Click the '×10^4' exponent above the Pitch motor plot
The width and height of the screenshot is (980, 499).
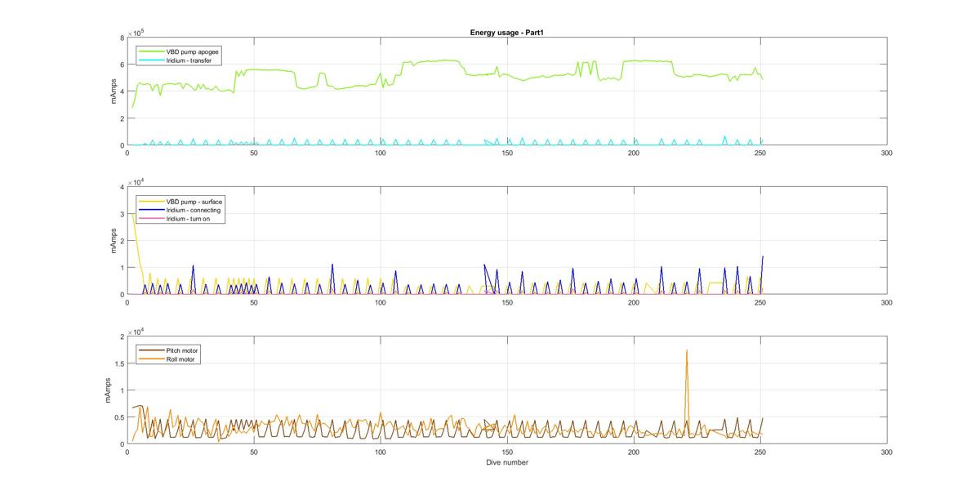[x=136, y=332]
